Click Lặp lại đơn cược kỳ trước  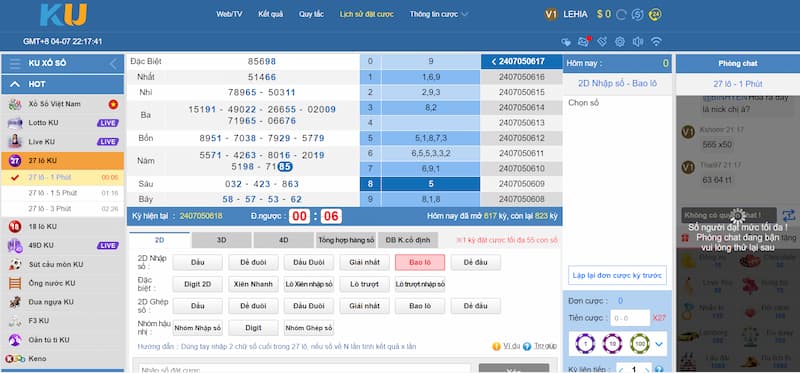point(617,275)
